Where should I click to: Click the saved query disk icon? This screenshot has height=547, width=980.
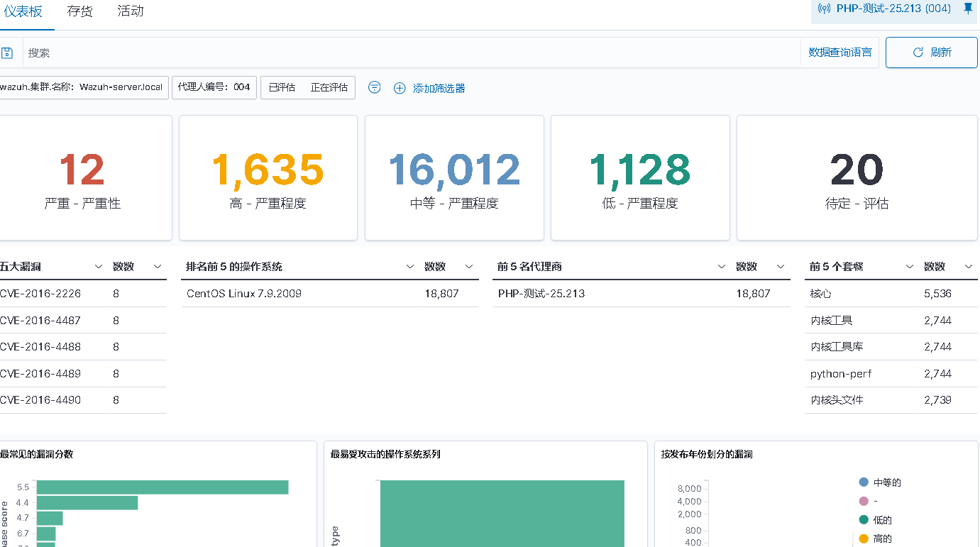(6, 53)
